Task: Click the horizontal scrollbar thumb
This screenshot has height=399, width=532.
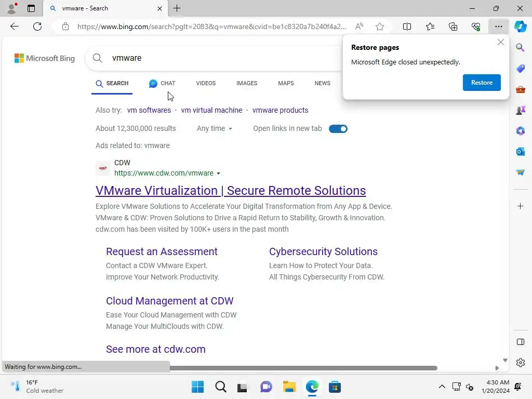Action: (303, 368)
